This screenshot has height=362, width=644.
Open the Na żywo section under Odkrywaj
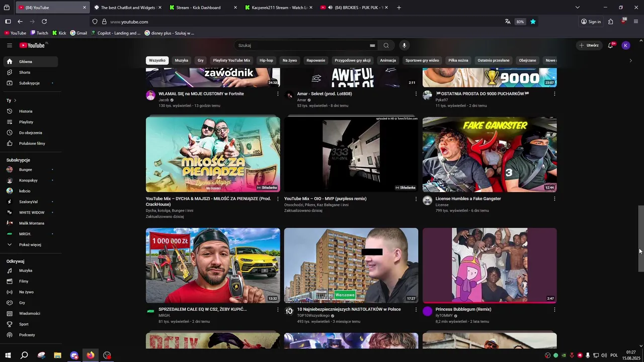(30, 292)
